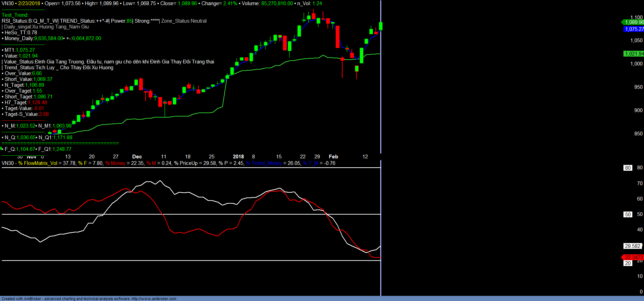Select the red % Money legend label
644x301 pixels.
click(115, 163)
